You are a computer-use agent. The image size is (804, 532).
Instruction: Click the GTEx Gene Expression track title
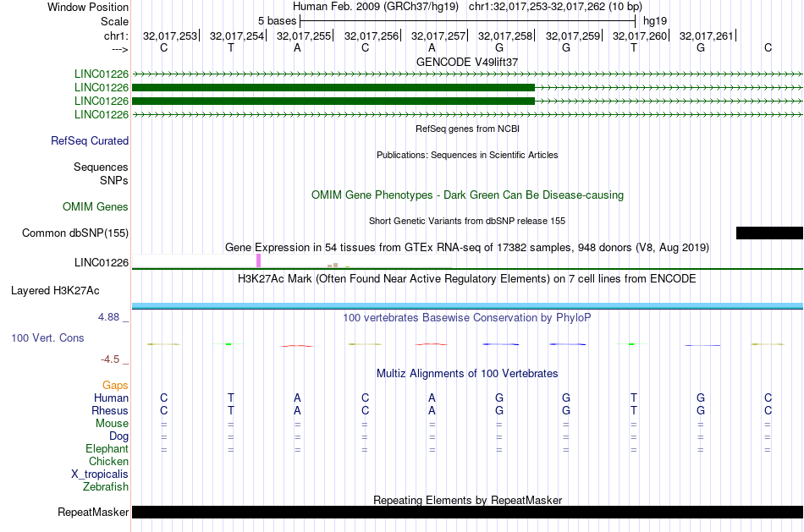(x=467, y=248)
